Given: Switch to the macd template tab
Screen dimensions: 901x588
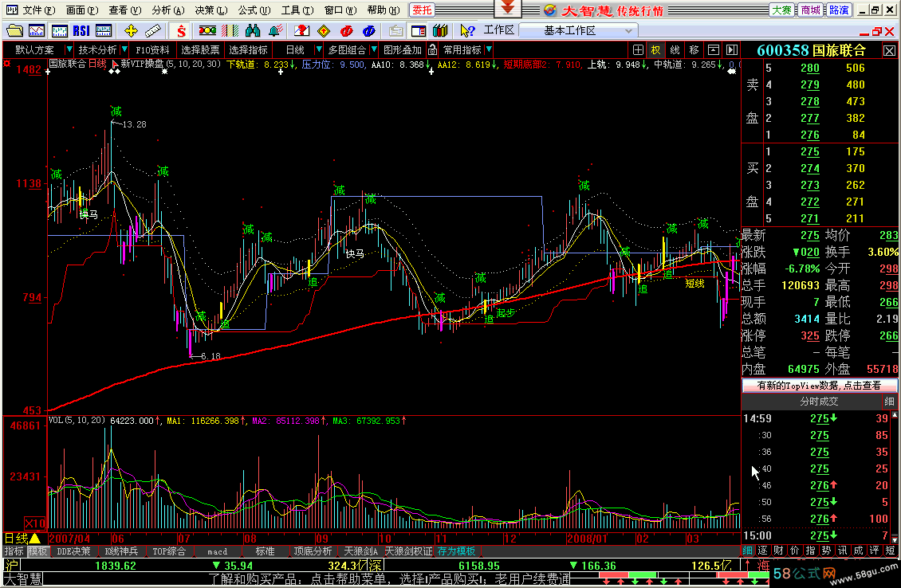Looking at the screenshot, I should coord(217,551).
